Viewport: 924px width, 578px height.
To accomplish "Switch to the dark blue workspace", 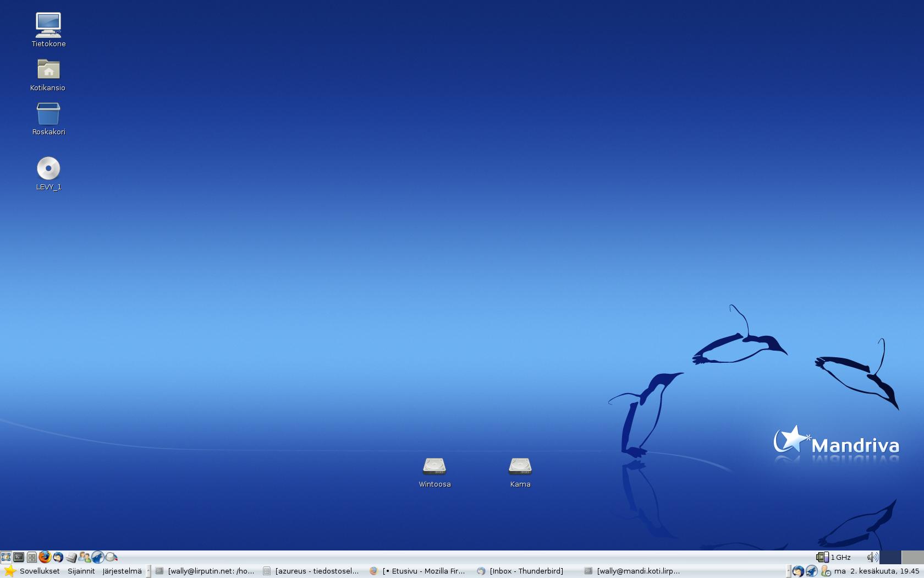I will click(x=890, y=557).
